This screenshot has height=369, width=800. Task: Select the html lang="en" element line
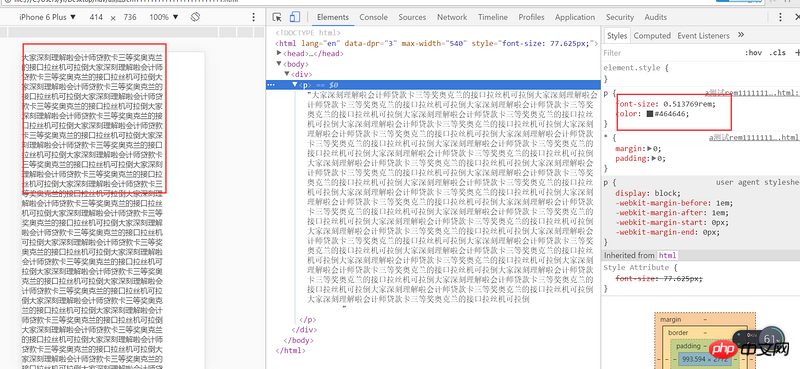click(436, 43)
